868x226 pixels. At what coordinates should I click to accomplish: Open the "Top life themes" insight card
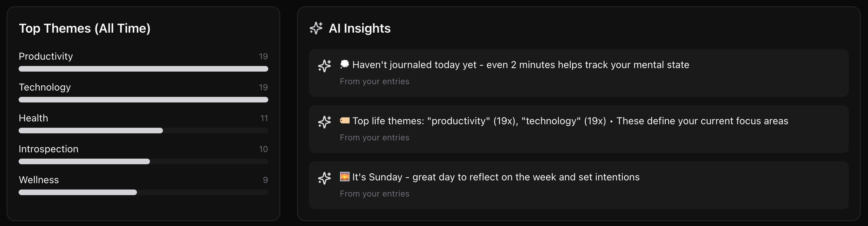click(579, 129)
